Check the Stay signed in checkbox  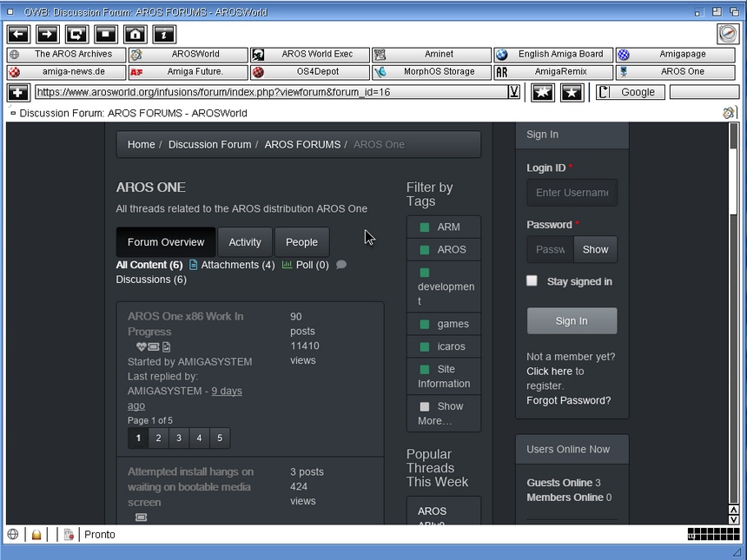pyautogui.click(x=532, y=281)
